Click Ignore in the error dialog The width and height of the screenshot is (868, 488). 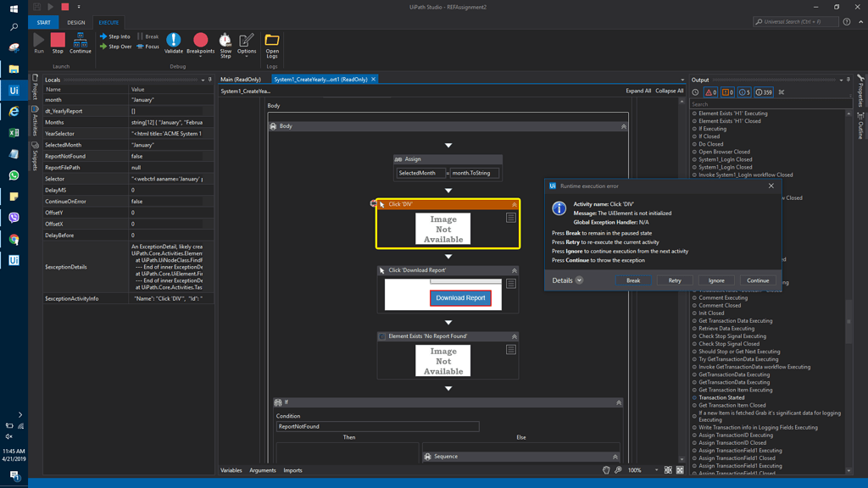716,280
